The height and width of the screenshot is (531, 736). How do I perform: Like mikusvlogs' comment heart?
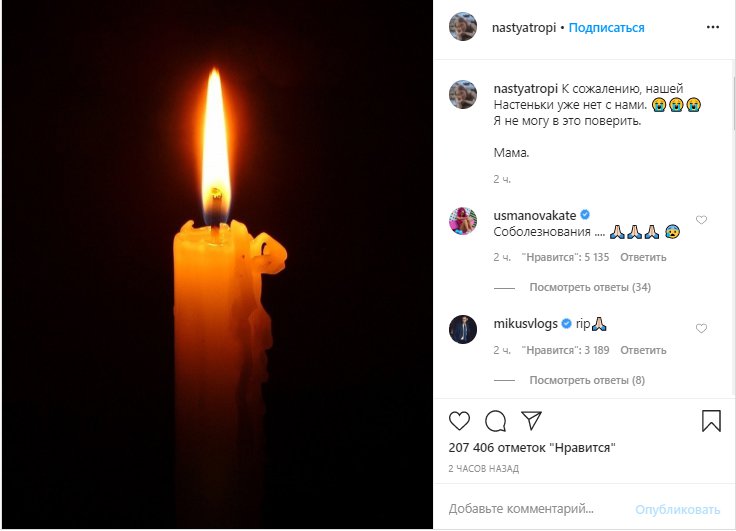pos(701,328)
